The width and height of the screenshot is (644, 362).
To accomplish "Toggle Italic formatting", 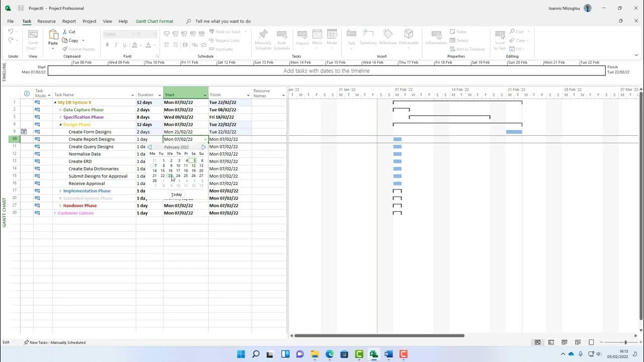I will point(116,45).
